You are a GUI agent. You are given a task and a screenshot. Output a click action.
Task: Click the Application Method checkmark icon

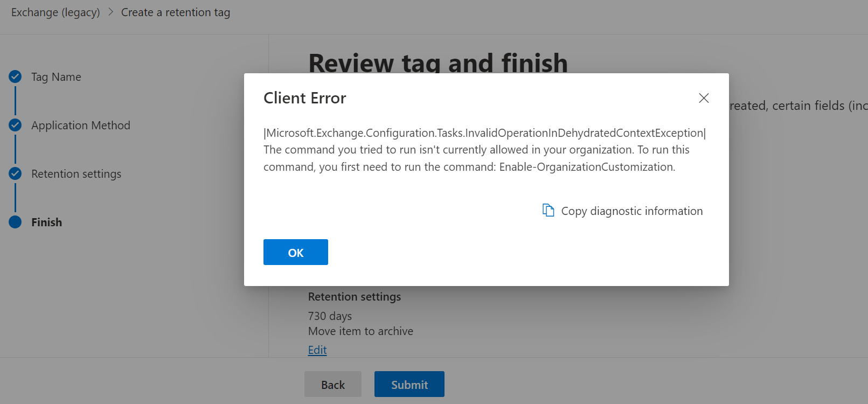click(15, 125)
